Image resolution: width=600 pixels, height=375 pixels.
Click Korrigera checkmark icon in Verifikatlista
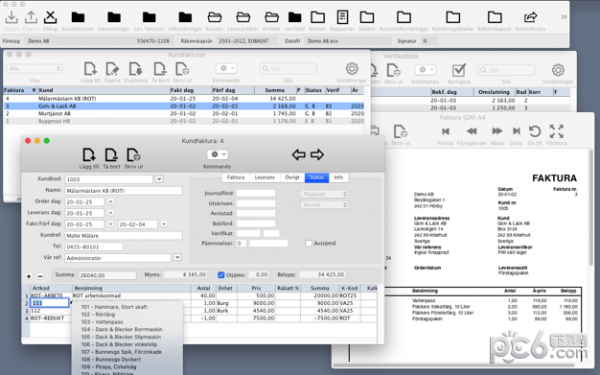(458, 70)
